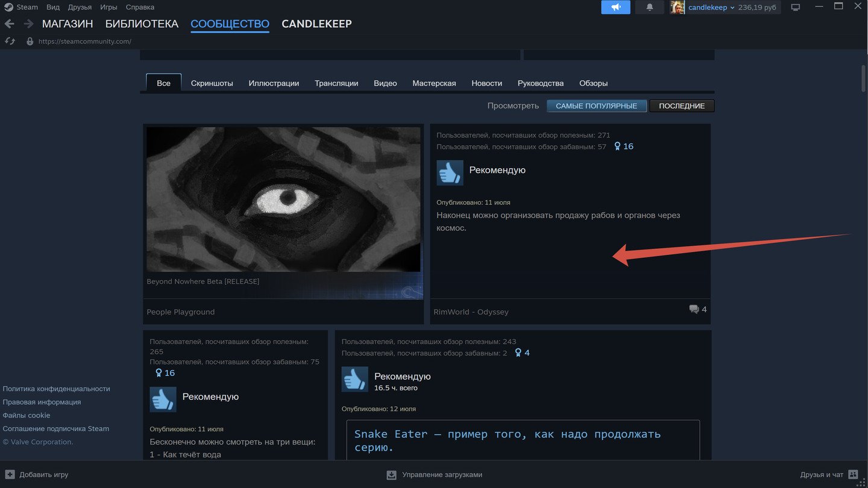This screenshot has height=488, width=868.
Task: Click the padlock icon beside the URL
Action: (x=30, y=42)
